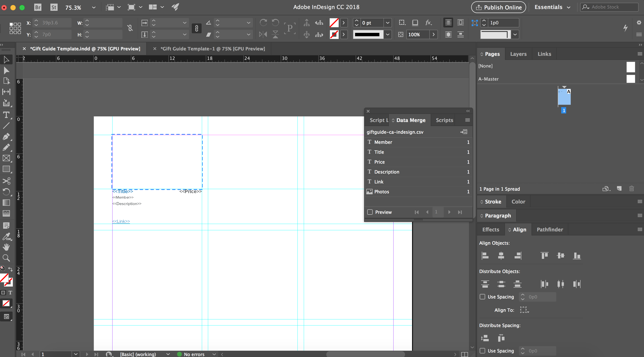
Task: Select the Hand tool
Action: (x=6, y=247)
